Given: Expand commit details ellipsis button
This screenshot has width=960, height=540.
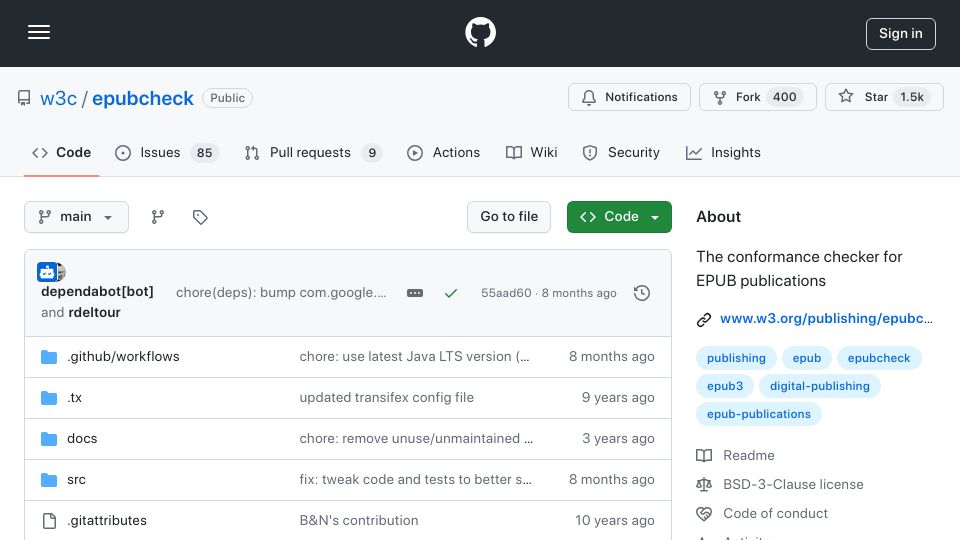Looking at the screenshot, I should pos(414,293).
